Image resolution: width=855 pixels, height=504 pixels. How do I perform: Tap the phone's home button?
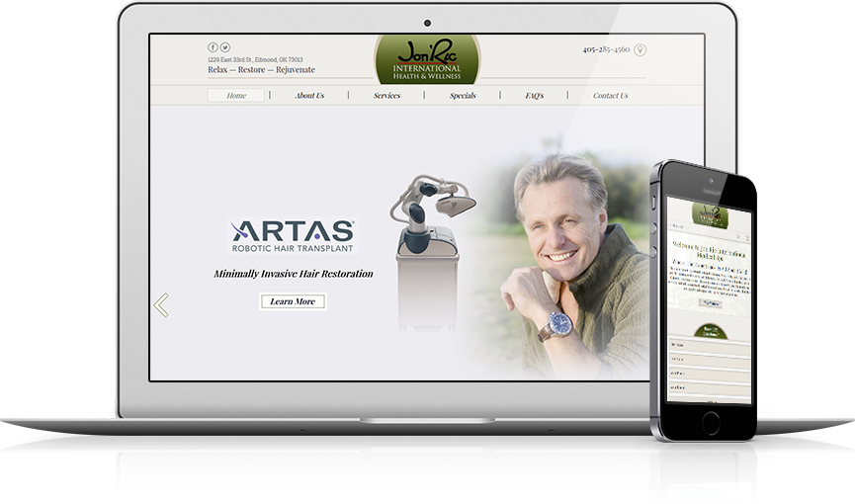tap(711, 423)
